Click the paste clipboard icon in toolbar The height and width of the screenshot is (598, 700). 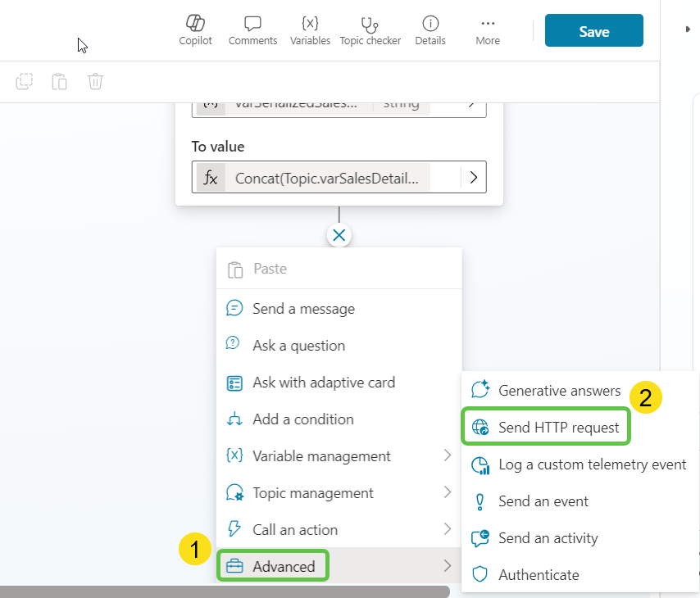(x=60, y=81)
